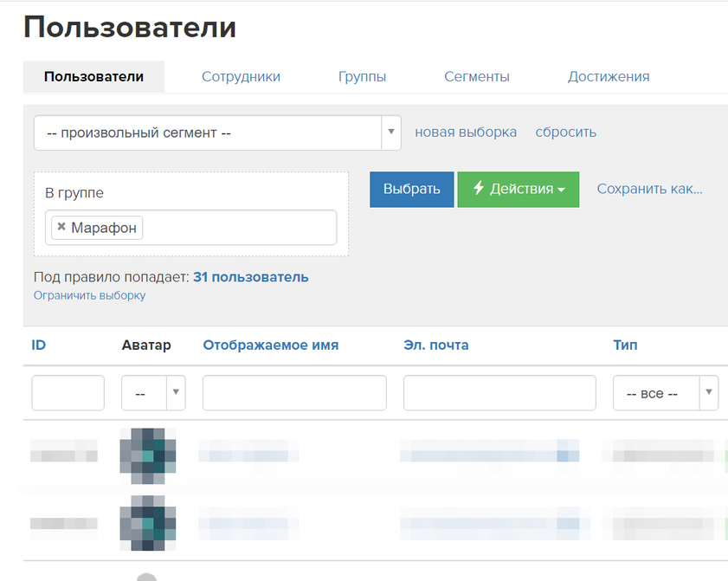
Task: Open the Группы tab
Action: point(362,76)
